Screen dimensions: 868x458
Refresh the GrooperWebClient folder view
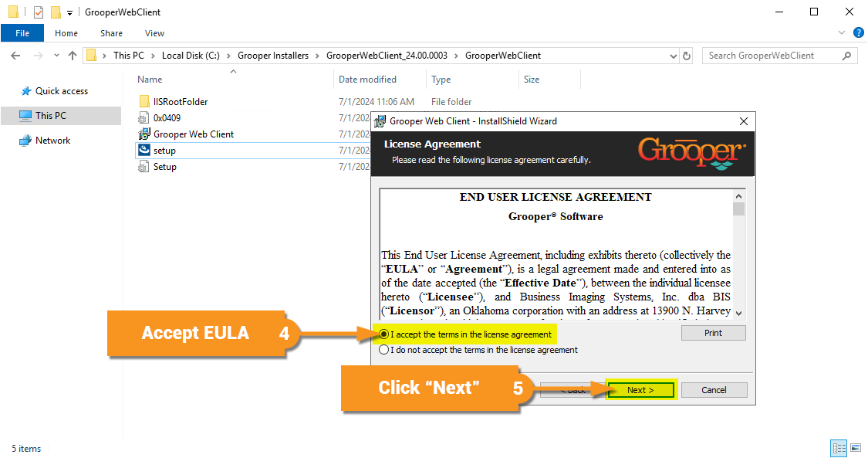tap(687, 56)
